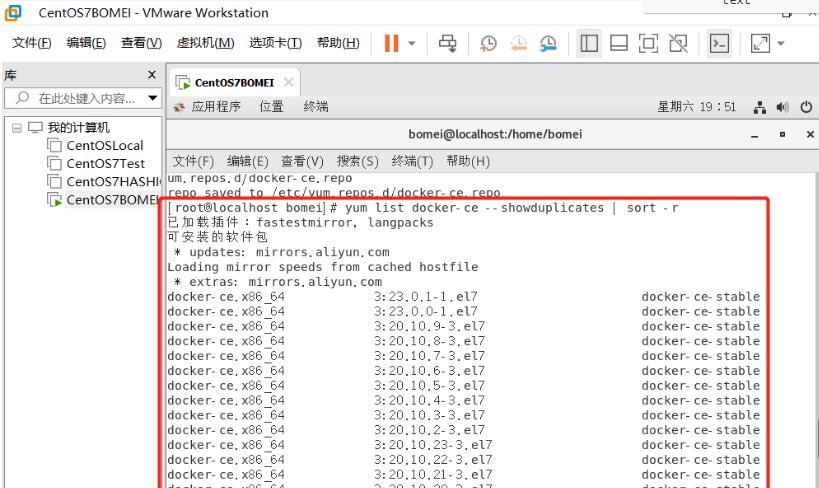Select the CentOS7Test virtual machine
Image resolution: width=819 pixels, height=488 pixels.
coord(106,164)
